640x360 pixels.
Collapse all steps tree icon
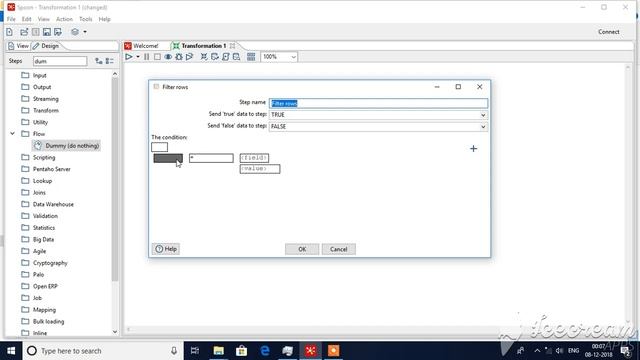click(109, 61)
